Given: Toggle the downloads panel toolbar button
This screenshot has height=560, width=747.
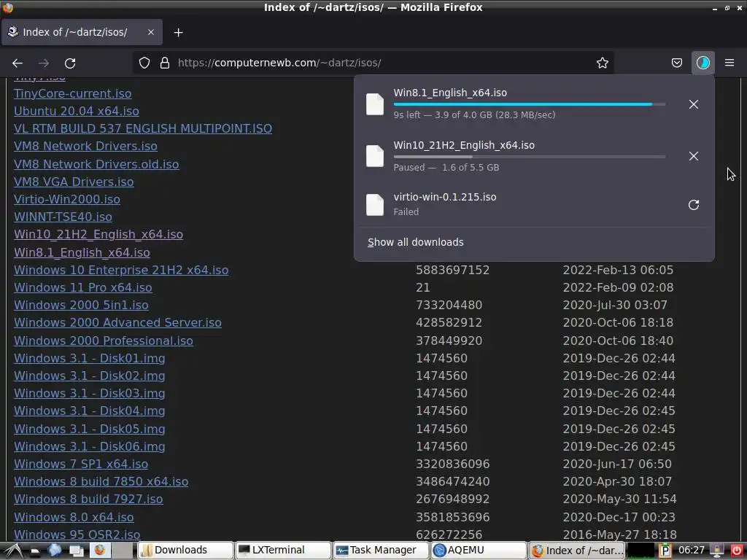Looking at the screenshot, I should (x=703, y=63).
